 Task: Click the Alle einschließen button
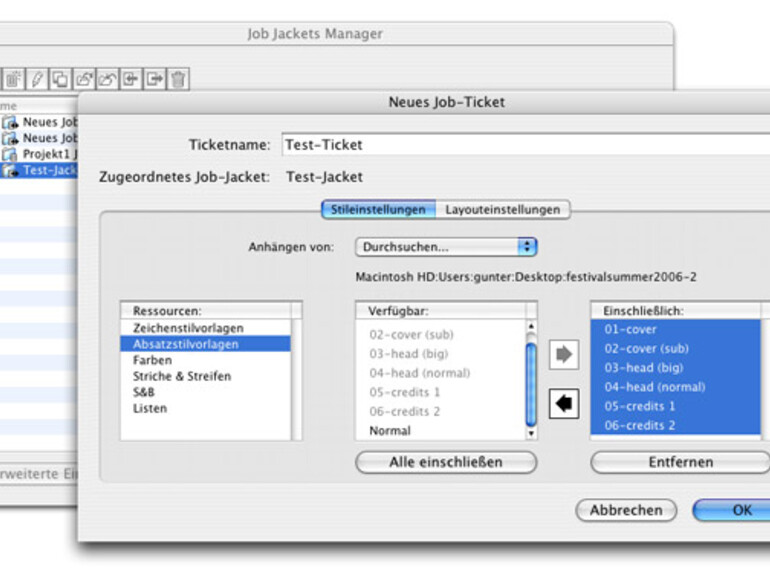446,462
